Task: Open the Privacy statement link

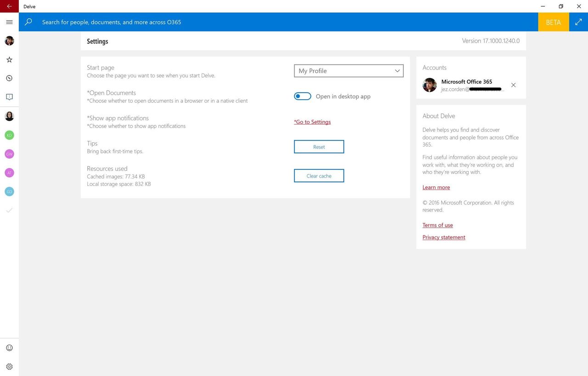Action: coord(444,237)
